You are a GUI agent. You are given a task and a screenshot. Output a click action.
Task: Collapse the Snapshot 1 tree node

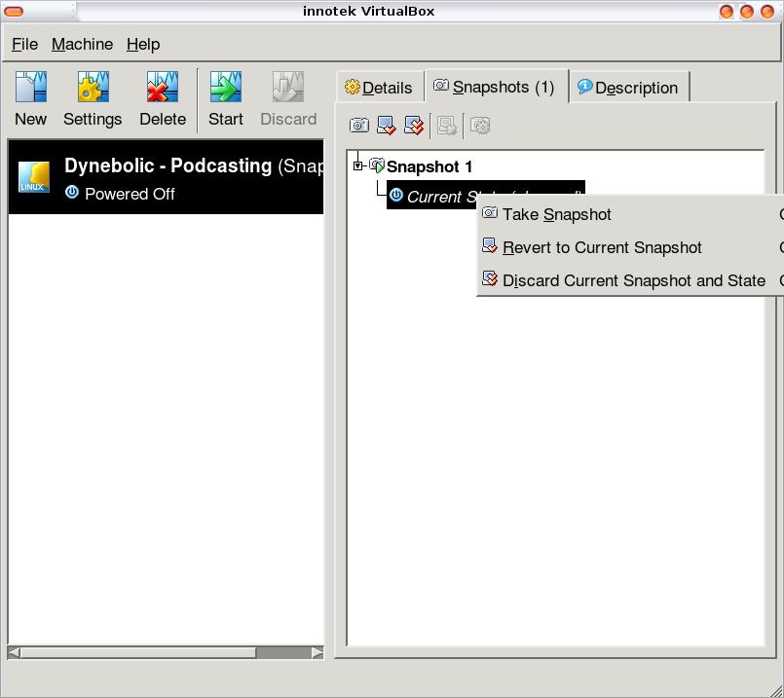tap(358, 166)
